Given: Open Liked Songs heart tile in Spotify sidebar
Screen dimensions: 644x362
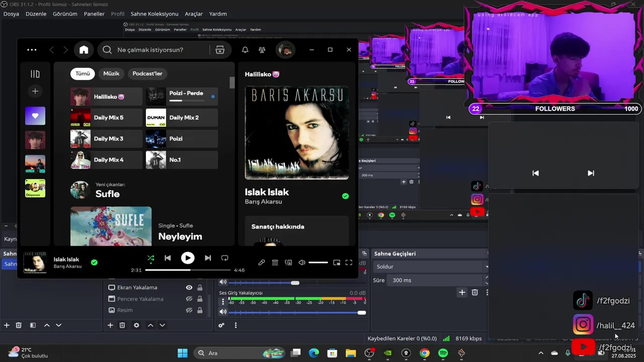Looking at the screenshot, I should click(x=35, y=116).
